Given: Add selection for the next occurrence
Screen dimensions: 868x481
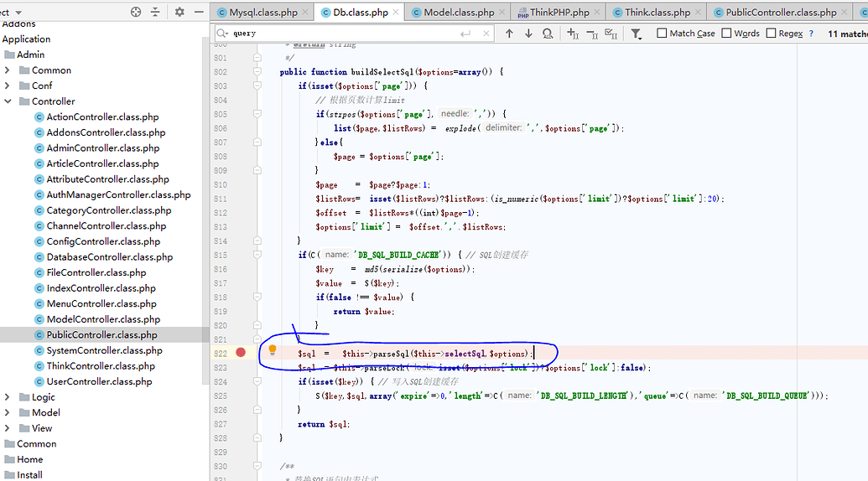Looking at the screenshot, I should (573, 34).
